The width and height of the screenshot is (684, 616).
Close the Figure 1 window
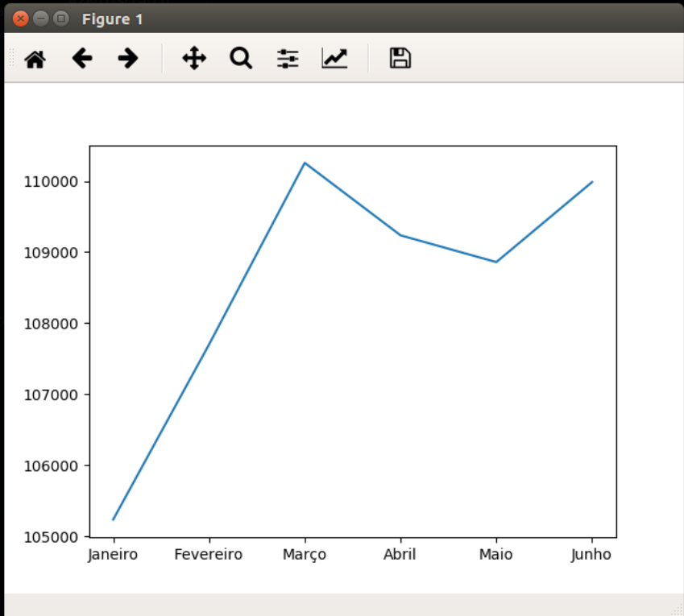21,19
